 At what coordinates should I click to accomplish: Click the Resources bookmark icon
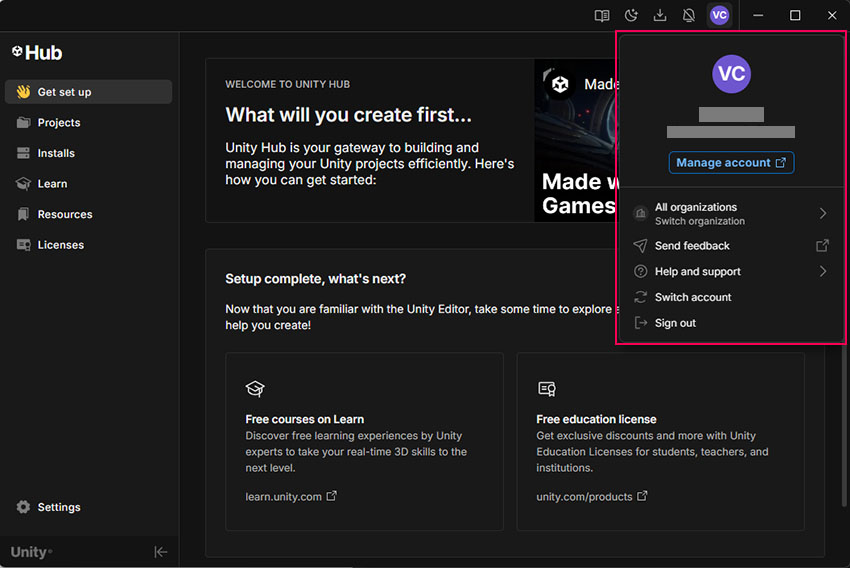pyautogui.click(x=23, y=214)
